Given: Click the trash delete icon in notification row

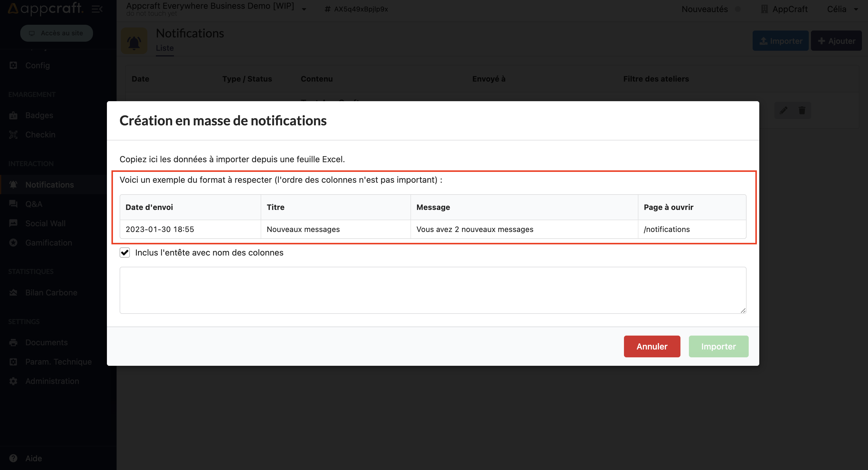Looking at the screenshot, I should [x=802, y=111].
